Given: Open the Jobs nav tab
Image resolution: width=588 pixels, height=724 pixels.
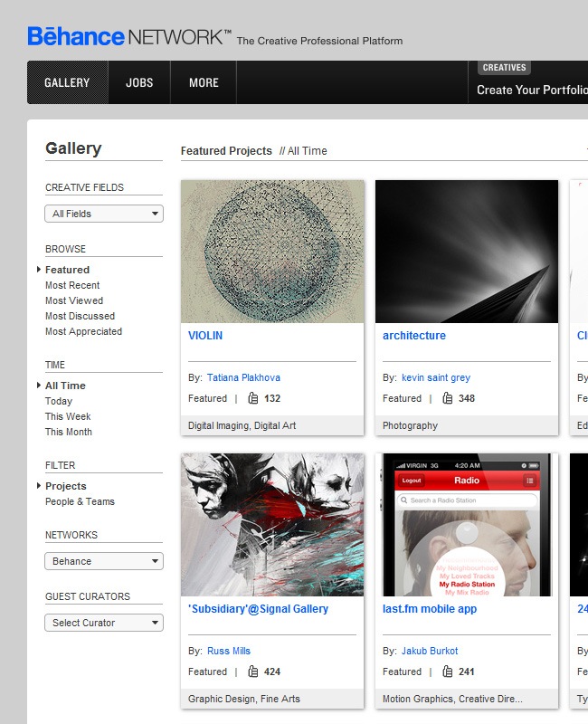Looking at the screenshot, I should (x=139, y=82).
